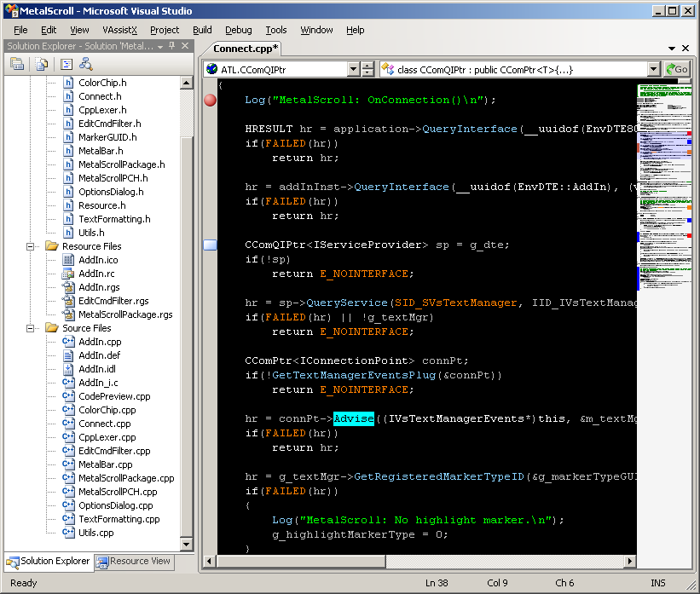Select the OptionsDialog.h file icon

click(68, 192)
